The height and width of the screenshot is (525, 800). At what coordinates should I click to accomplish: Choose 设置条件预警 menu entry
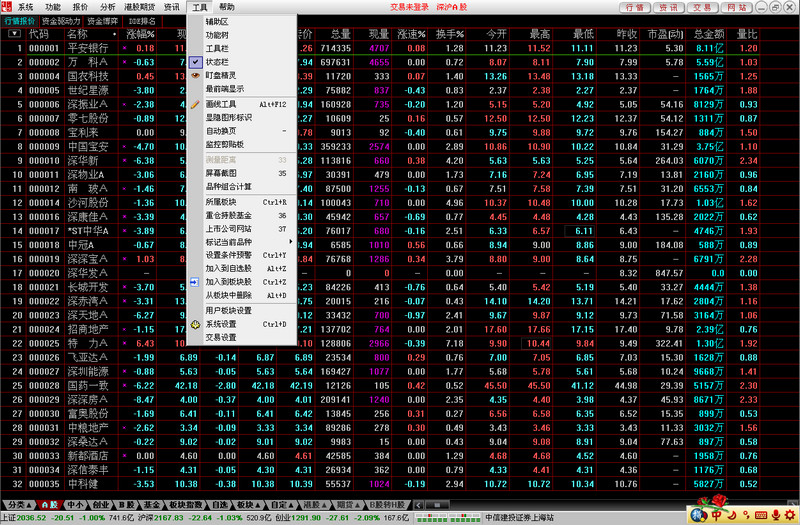(x=242, y=255)
